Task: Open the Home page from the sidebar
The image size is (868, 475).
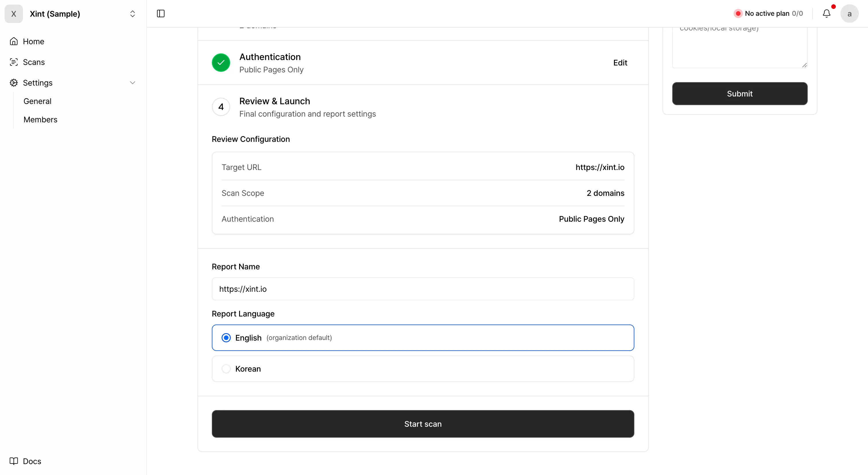Action: click(x=34, y=41)
